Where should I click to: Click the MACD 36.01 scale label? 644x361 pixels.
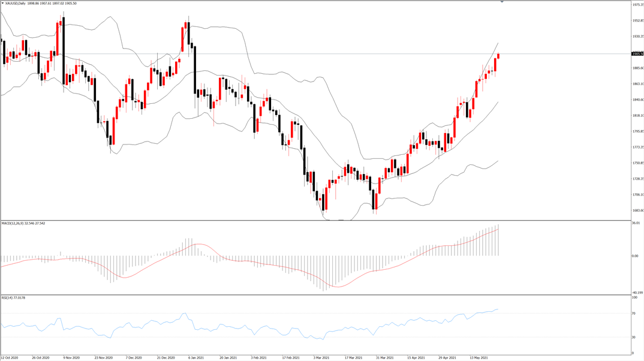[x=636, y=223]
